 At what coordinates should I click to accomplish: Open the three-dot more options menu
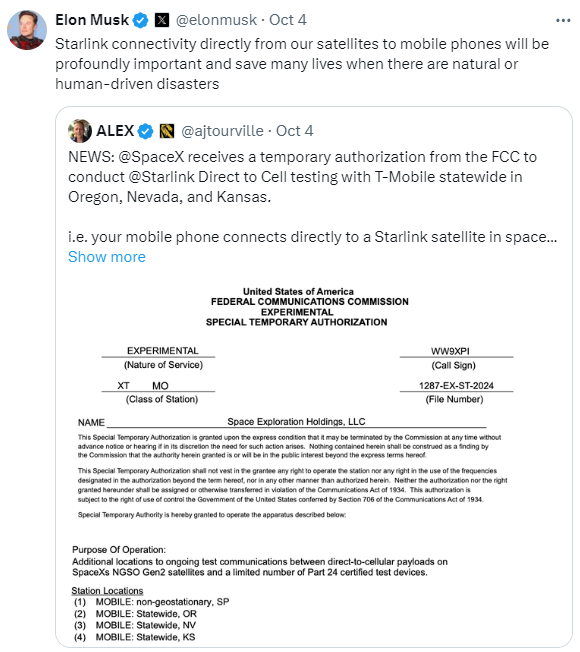563,20
